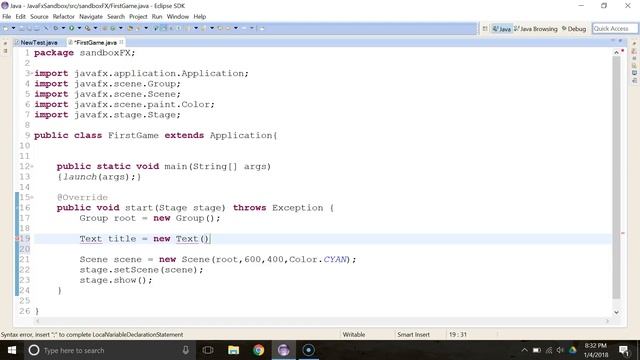Screen dimensions: 640x360
Task: Click the Previous Annotation arrow icon
Action: click(x=203, y=28)
